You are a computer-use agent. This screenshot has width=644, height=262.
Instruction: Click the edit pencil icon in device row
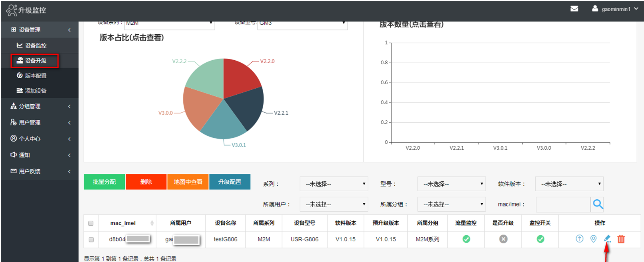[607, 239]
